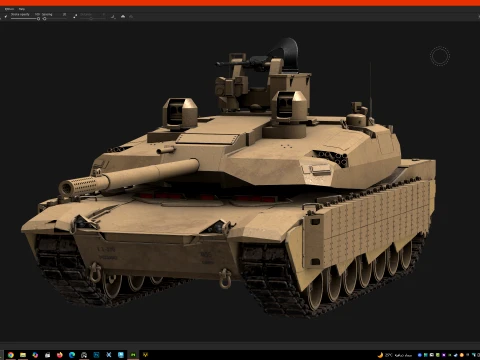Open Google Chrome from the taskbar

(x=11, y=355)
